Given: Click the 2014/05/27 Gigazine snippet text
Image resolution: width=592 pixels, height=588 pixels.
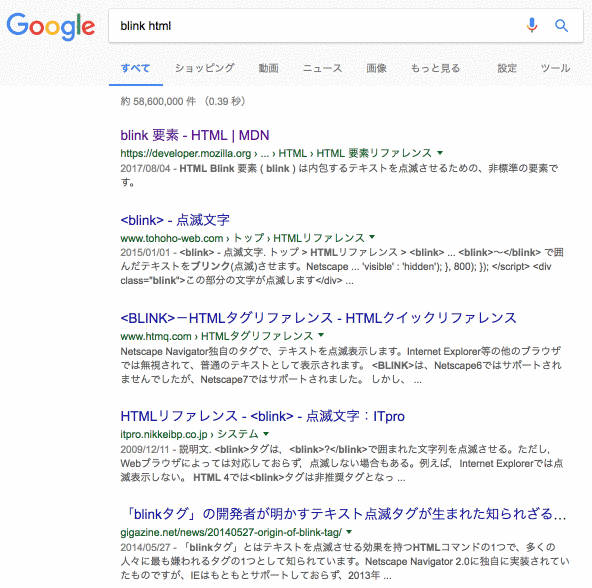Looking at the screenshot, I should point(345,562).
